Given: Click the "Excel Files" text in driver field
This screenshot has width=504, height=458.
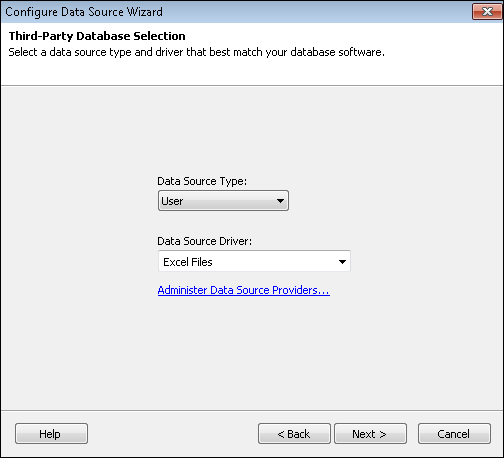Looking at the screenshot, I should [188, 262].
